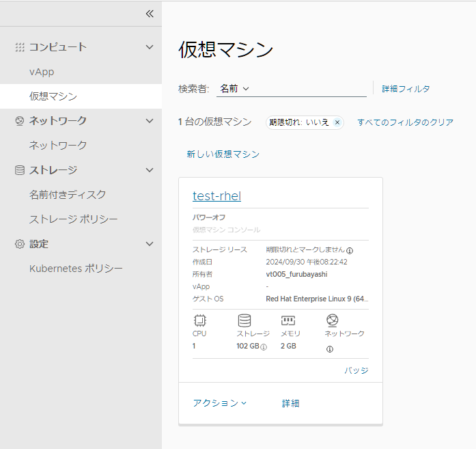Click the メモリ icon on the card
The image size is (476, 449).
(288, 321)
